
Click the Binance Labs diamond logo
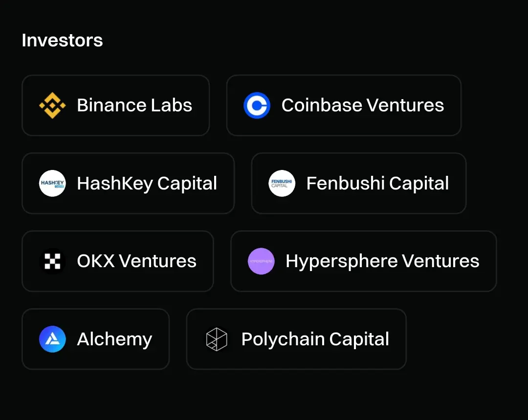click(52, 105)
